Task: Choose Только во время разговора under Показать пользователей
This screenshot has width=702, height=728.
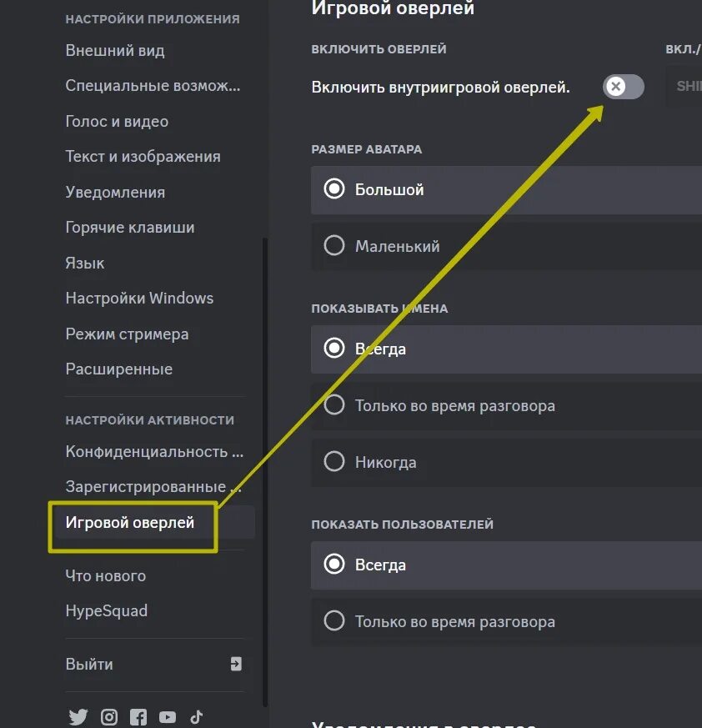Action: tap(334, 621)
